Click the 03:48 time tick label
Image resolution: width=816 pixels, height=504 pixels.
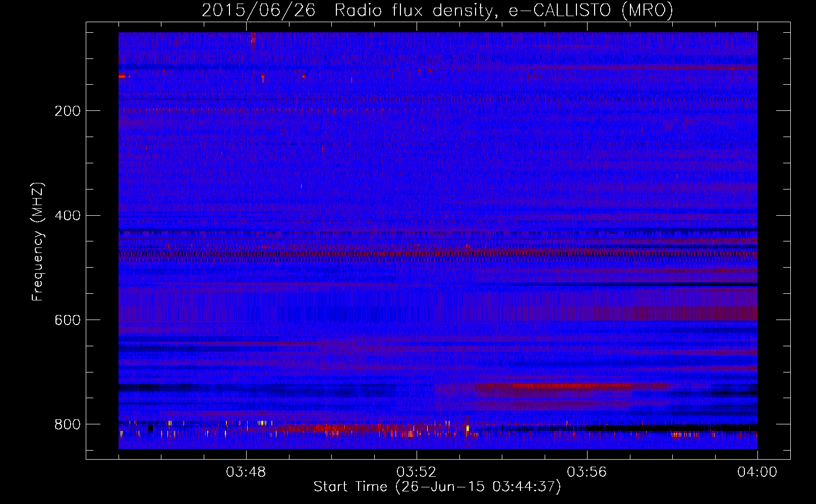246,472
